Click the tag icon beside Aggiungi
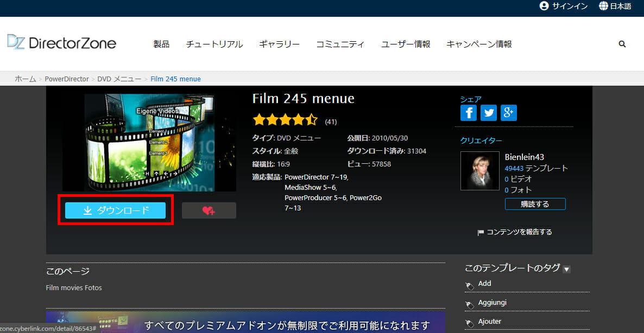This screenshot has height=333, width=644. point(470,304)
